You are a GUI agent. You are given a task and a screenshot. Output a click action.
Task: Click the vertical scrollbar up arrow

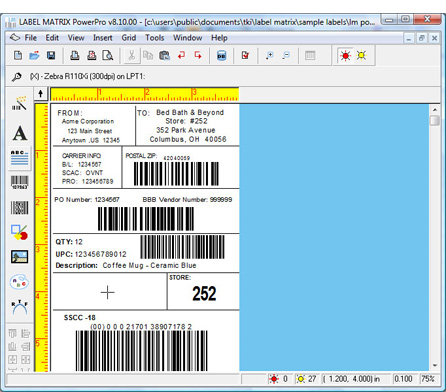click(435, 109)
